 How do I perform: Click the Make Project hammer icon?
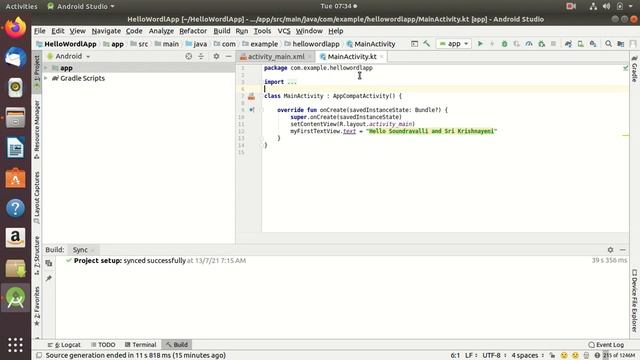tap(427, 44)
